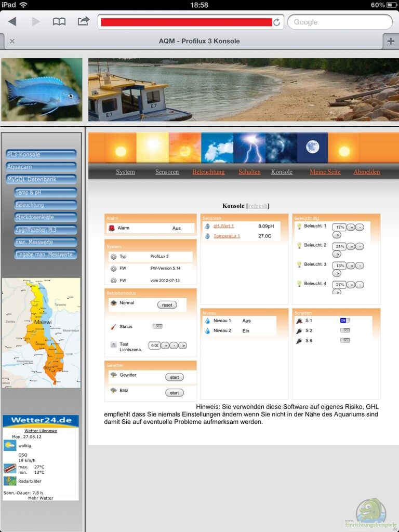399x532 pixels.
Task: Toggle the S 6 socket switch
Action: point(344,340)
